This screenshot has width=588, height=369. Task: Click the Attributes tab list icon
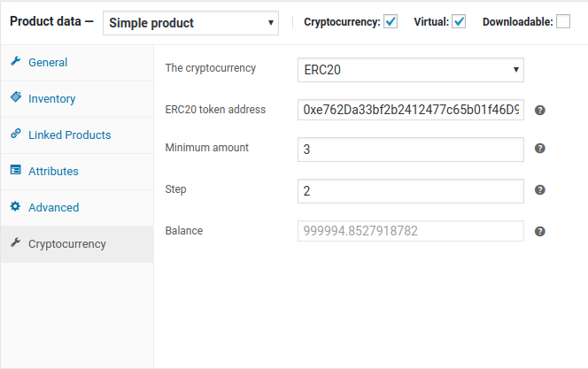[16, 171]
